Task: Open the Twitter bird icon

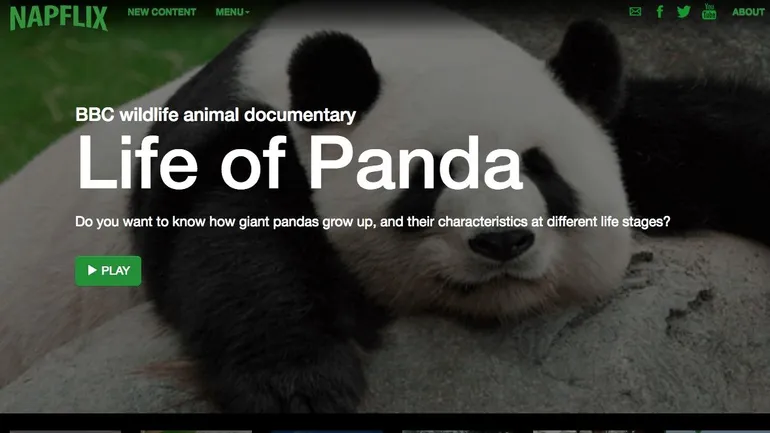Action: coord(684,11)
